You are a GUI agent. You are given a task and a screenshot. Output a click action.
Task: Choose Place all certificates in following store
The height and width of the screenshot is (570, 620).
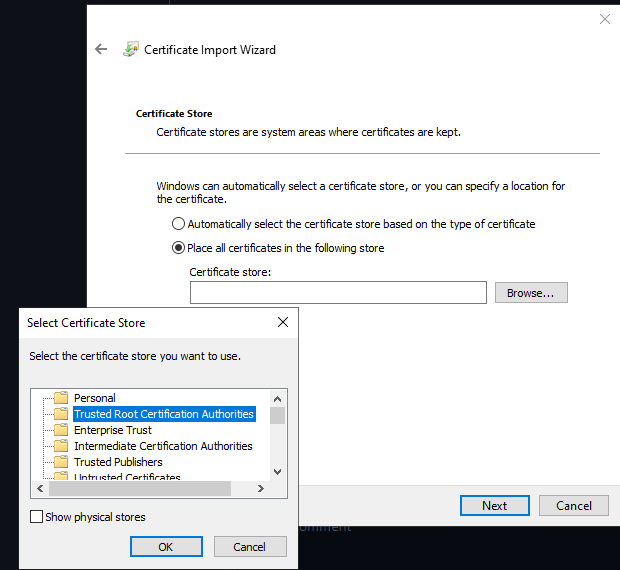click(179, 248)
